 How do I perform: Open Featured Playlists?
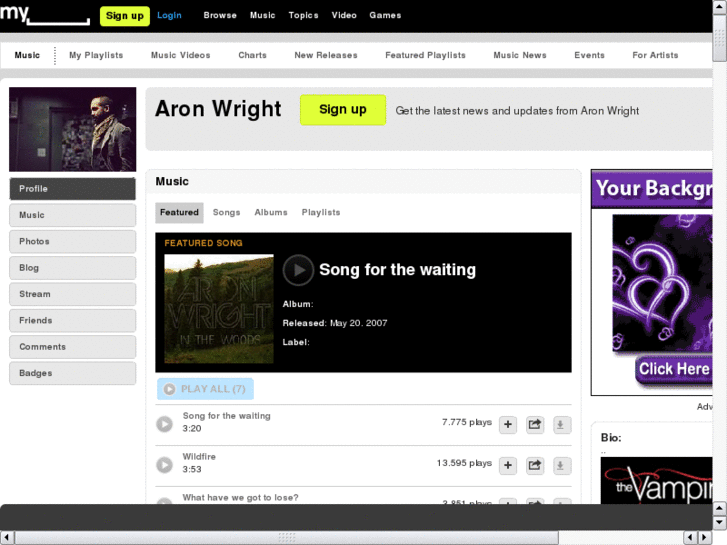click(x=425, y=55)
